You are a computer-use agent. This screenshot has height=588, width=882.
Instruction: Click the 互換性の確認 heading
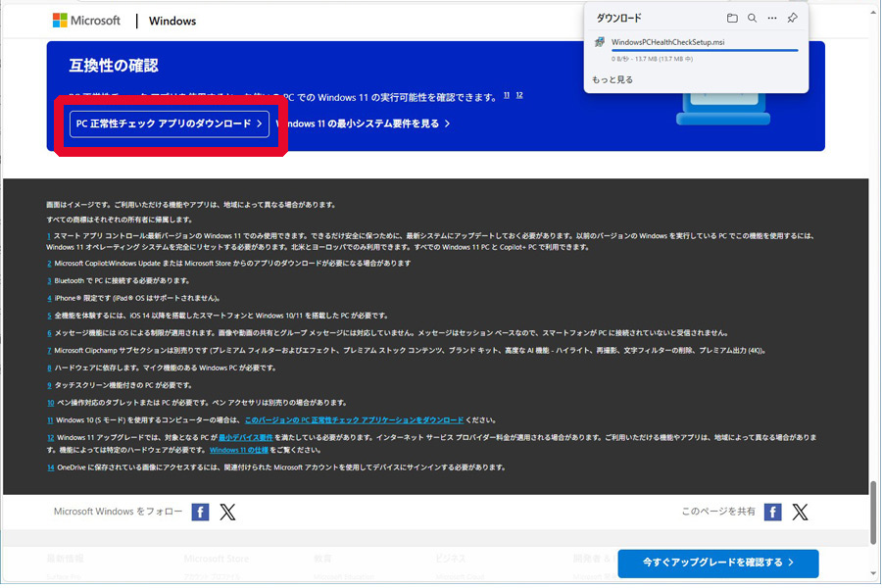114,66
